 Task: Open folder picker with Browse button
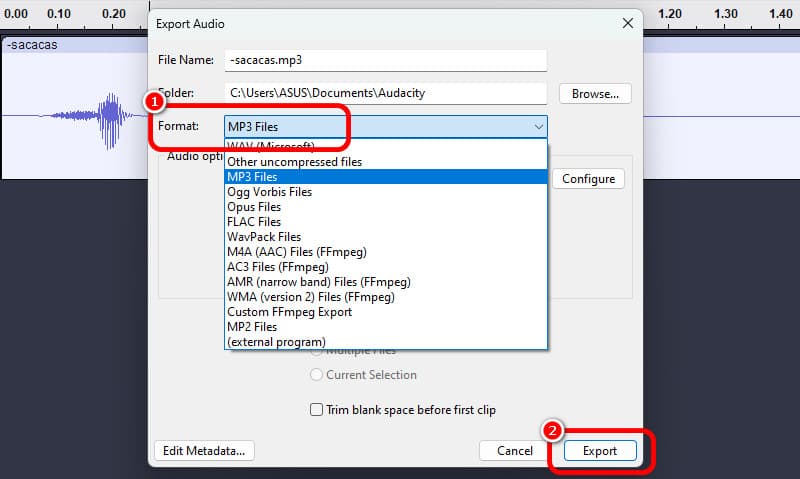click(x=595, y=94)
